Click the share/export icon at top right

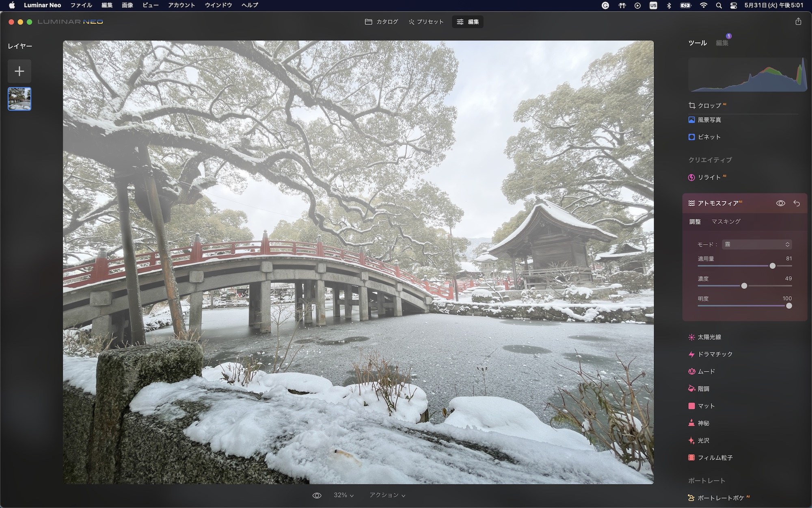coord(798,22)
